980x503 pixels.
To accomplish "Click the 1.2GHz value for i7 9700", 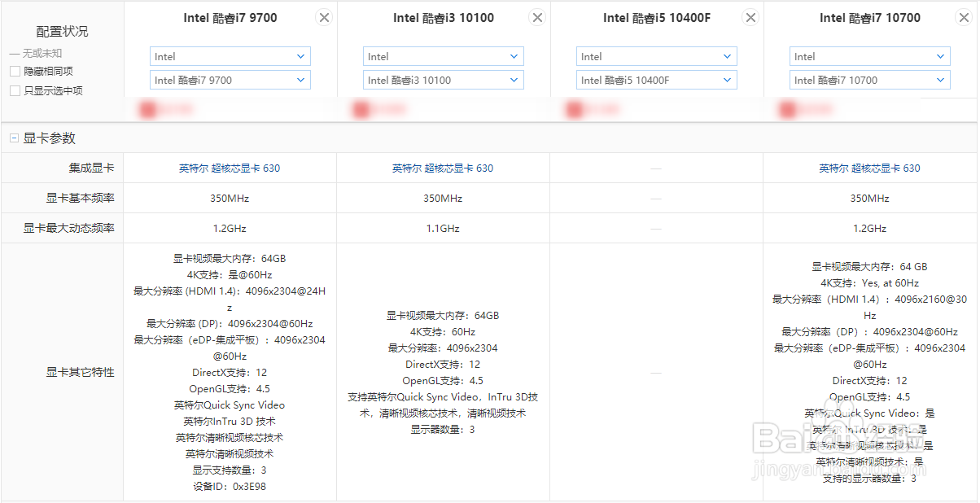I will pyautogui.click(x=230, y=229).
